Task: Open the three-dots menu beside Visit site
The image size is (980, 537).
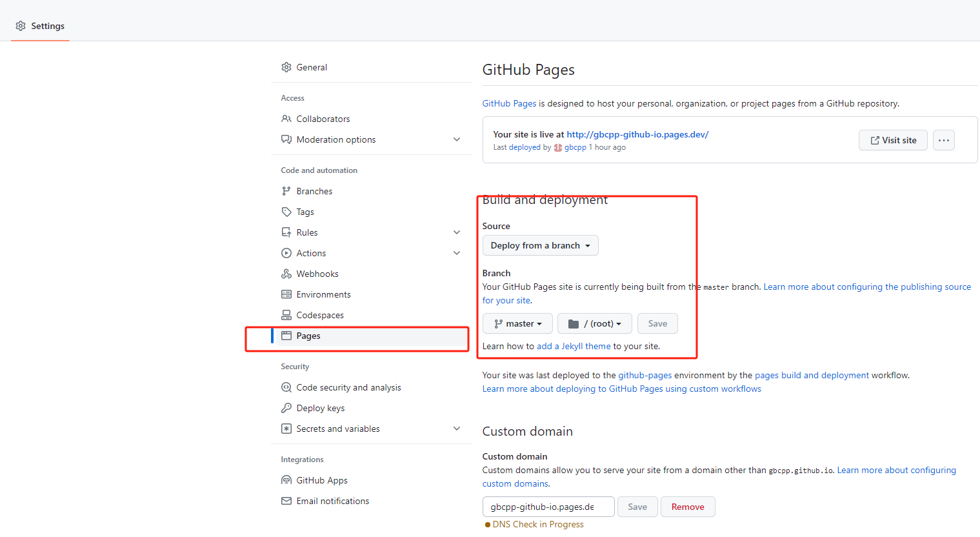Action: coord(943,140)
